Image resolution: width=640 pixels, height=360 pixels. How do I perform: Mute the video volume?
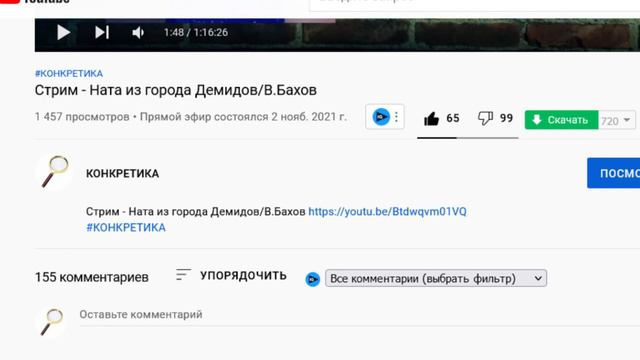(138, 32)
